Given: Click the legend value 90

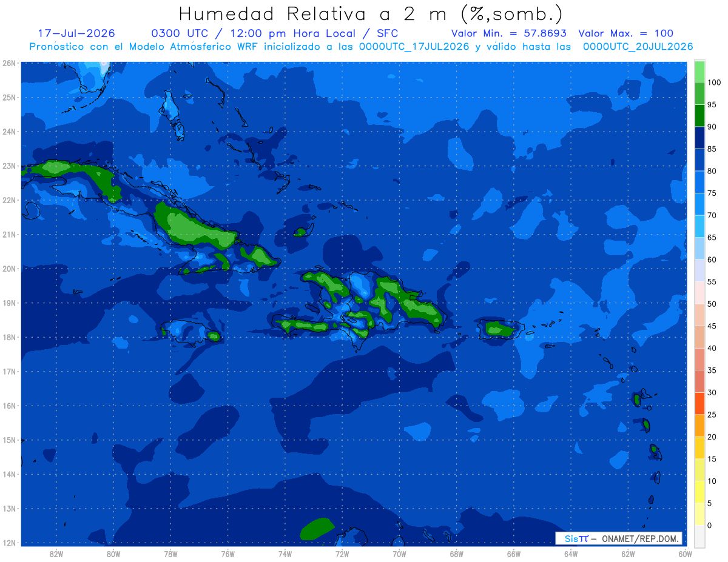Looking at the screenshot, I should 712,127.
